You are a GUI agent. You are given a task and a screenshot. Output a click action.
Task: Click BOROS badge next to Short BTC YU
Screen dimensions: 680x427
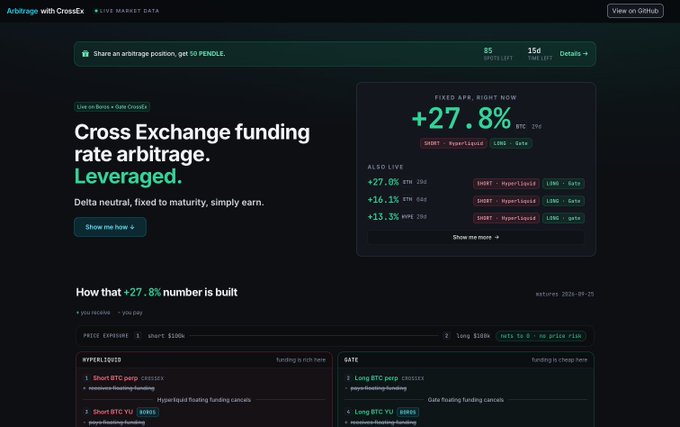(x=147, y=412)
